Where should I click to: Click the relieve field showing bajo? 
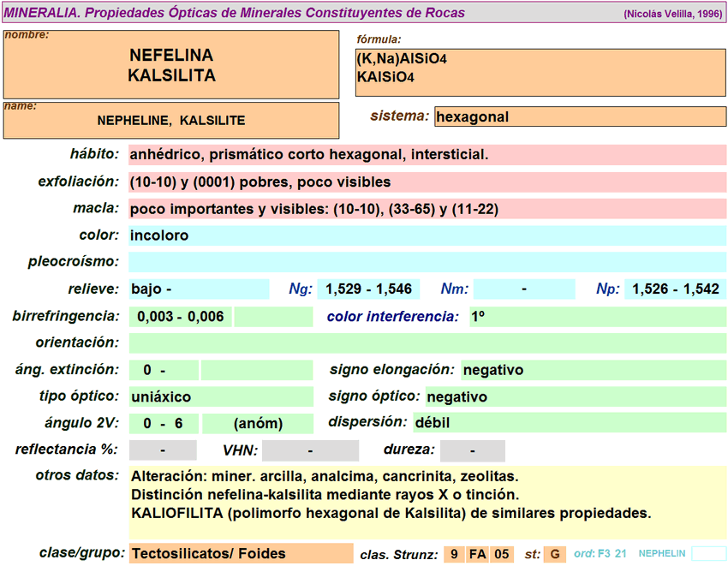tap(198, 289)
